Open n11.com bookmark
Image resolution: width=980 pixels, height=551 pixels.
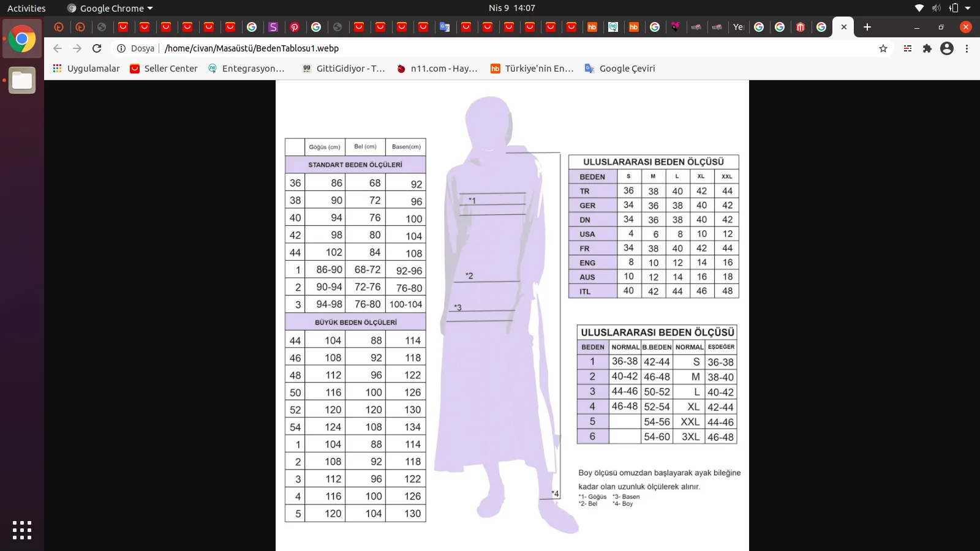(x=437, y=69)
